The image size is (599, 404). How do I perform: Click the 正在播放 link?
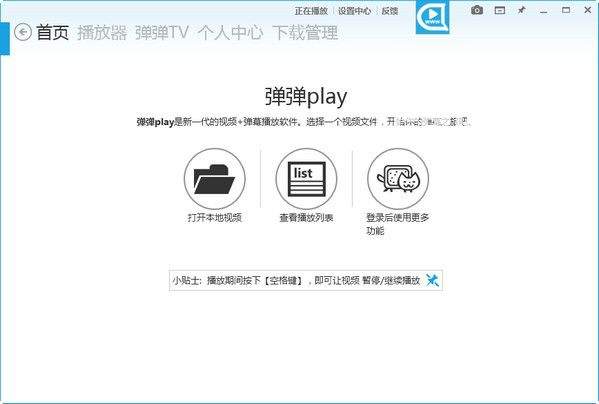pyautogui.click(x=311, y=11)
